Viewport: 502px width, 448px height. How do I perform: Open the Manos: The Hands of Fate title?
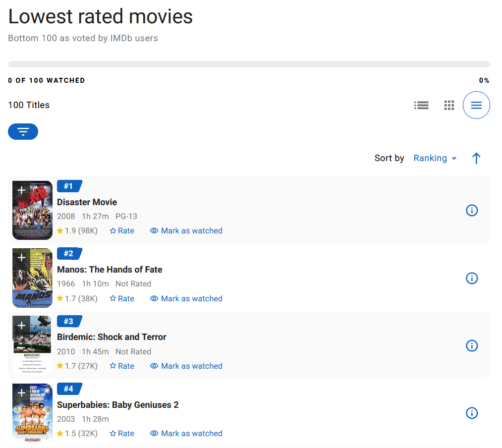click(110, 270)
